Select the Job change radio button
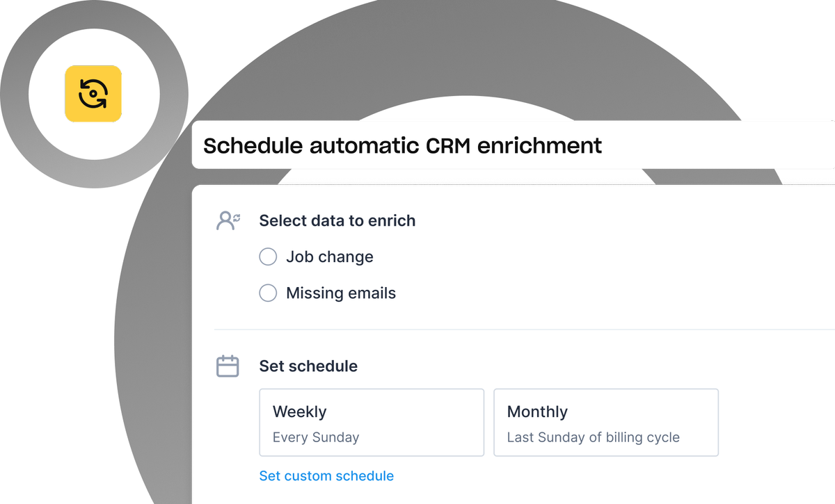Viewport: 835px width, 504px height. tap(268, 257)
